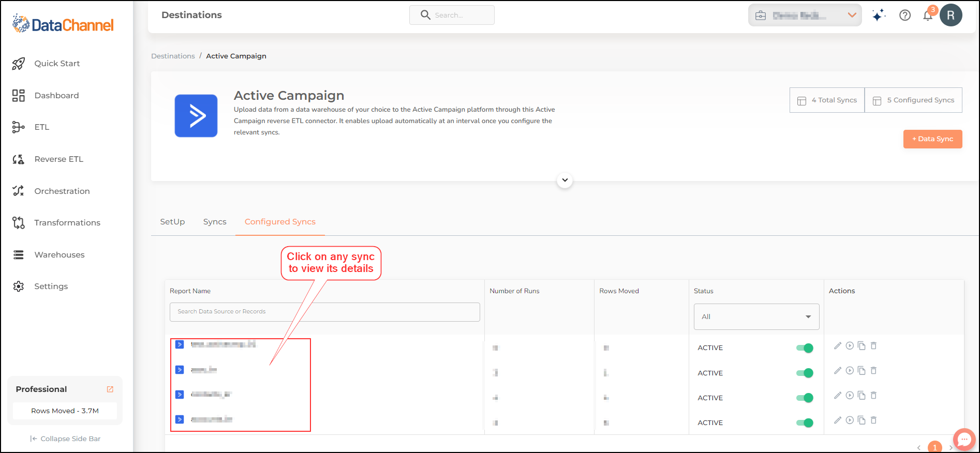Edit the third sync with pencil icon
The height and width of the screenshot is (453, 980).
click(838, 396)
